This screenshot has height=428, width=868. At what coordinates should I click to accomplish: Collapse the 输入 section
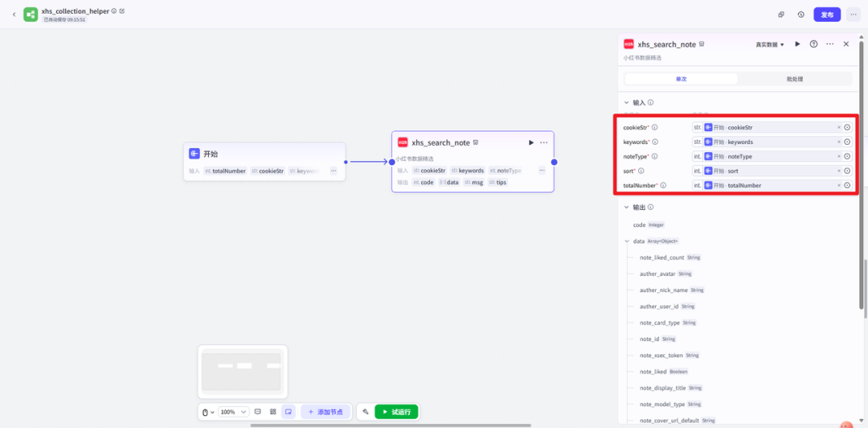point(627,103)
